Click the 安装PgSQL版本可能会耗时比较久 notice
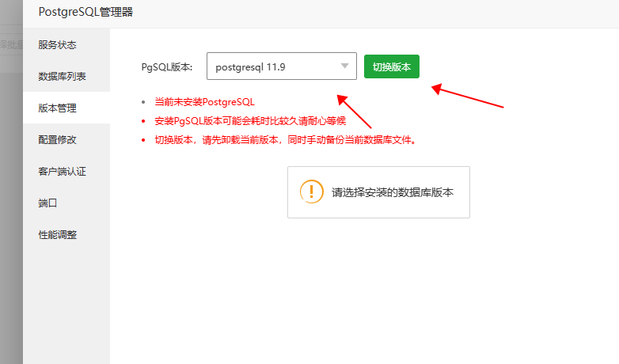619x364 pixels. tap(250, 121)
